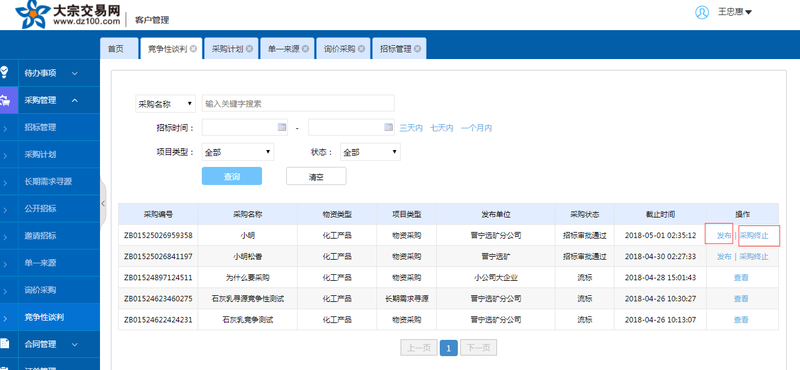The height and width of the screenshot is (370, 800).
Task: Click the 采购编号 column header
Action: click(x=158, y=215)
